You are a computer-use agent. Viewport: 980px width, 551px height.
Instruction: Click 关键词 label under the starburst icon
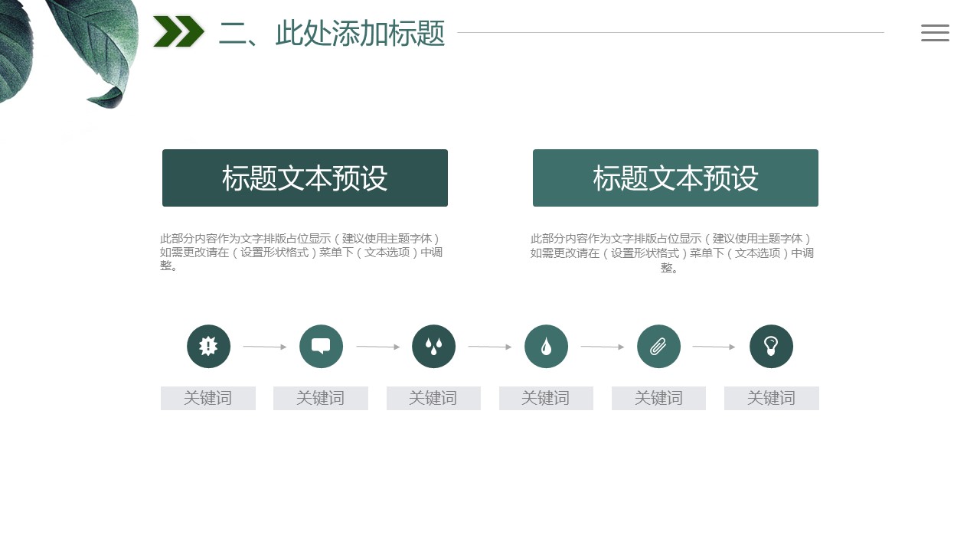pos(208,398)
